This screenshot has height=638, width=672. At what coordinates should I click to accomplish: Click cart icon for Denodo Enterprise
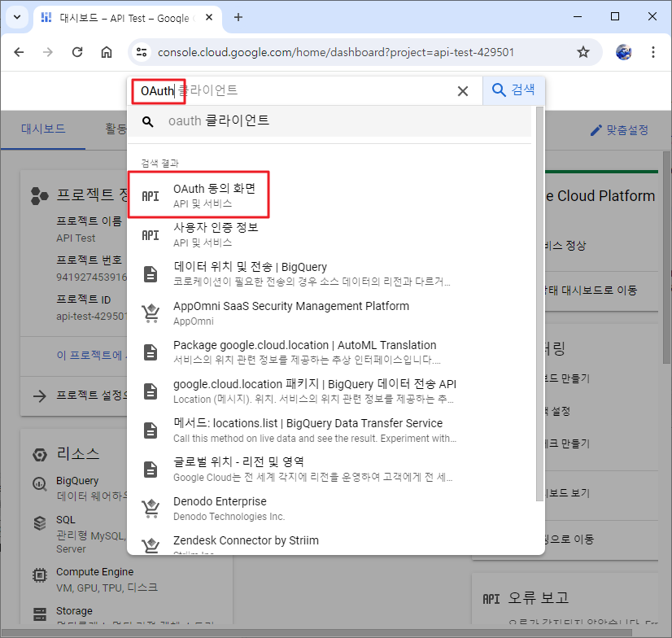point(151,509)
